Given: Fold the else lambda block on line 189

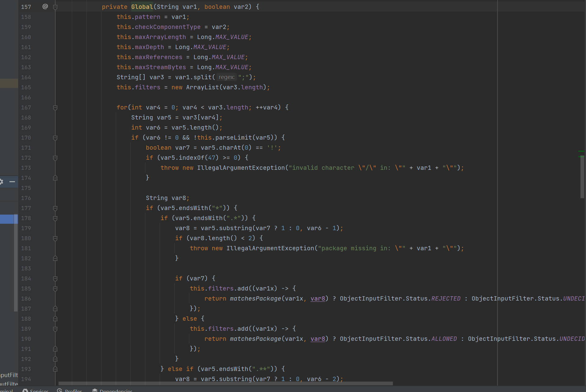Looking at the screenshot, I should [55, 329].
